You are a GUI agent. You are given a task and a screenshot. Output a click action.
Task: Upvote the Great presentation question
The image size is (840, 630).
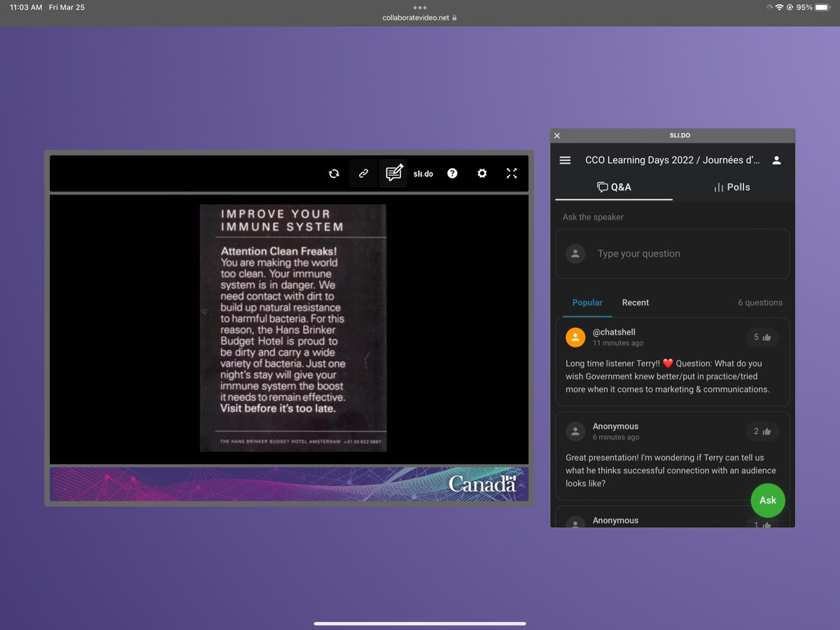762,431
